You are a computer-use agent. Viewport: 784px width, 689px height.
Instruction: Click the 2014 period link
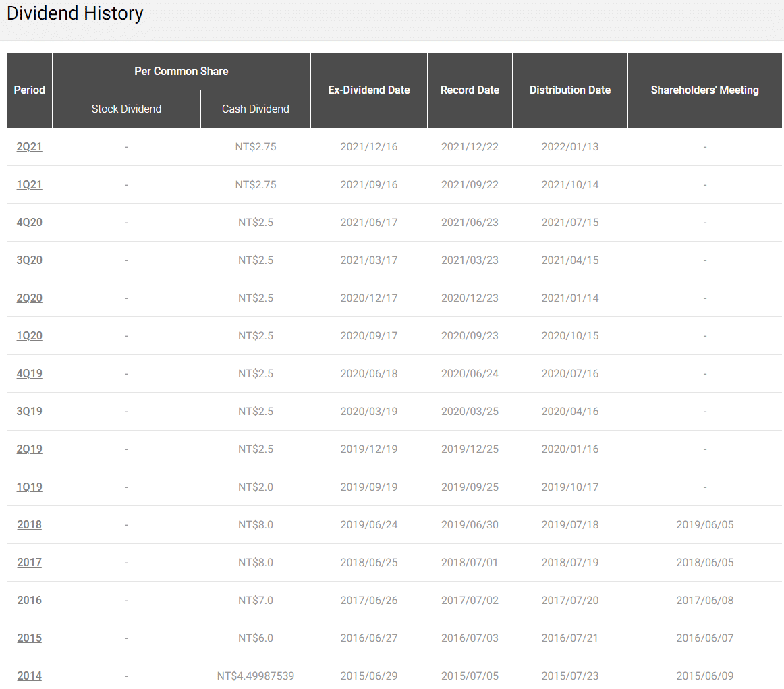click(29, 676)
